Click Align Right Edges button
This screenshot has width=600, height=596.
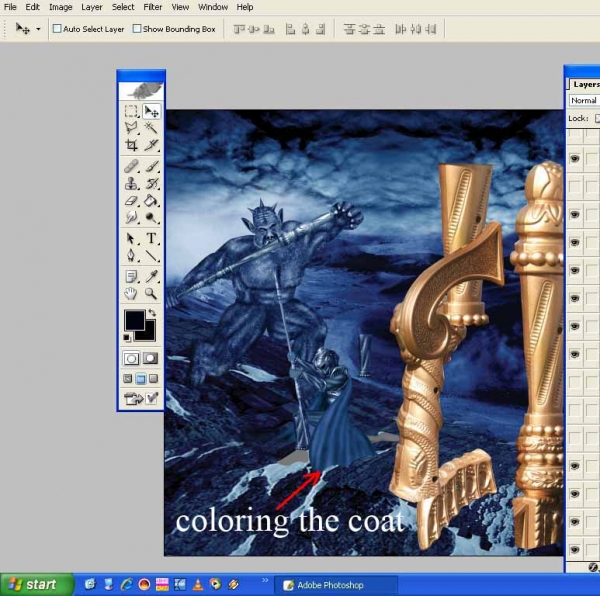(x=321, y=29)
